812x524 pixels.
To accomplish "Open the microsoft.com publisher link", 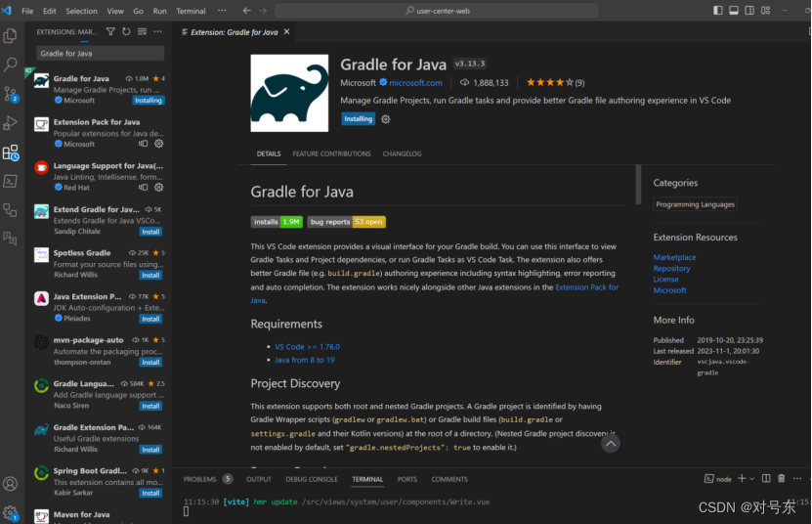I will 415,83.
